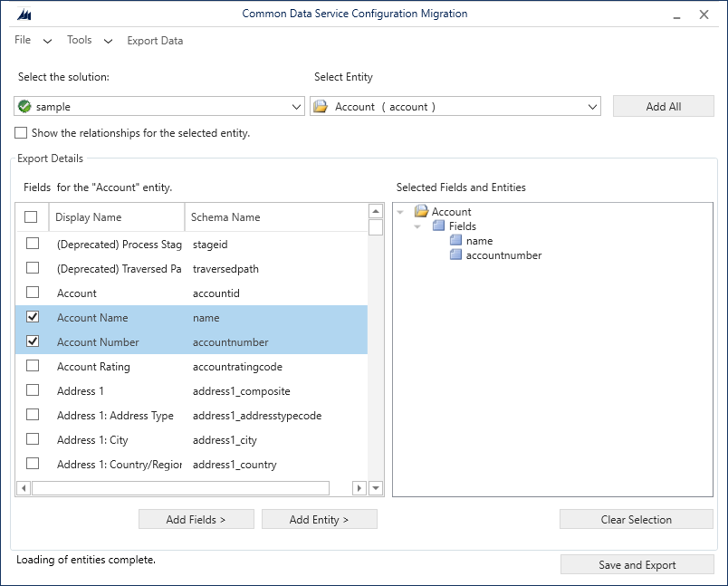Click the icon beside accountnumber in tree
The width and height of the screenshot is (728, 586).
tap(456, 255)
